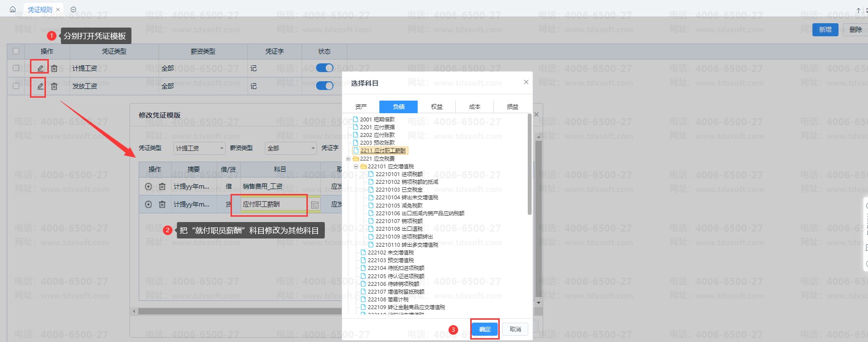
Task: Check the select-all checkbox in table header
Action: pos(16,51)
